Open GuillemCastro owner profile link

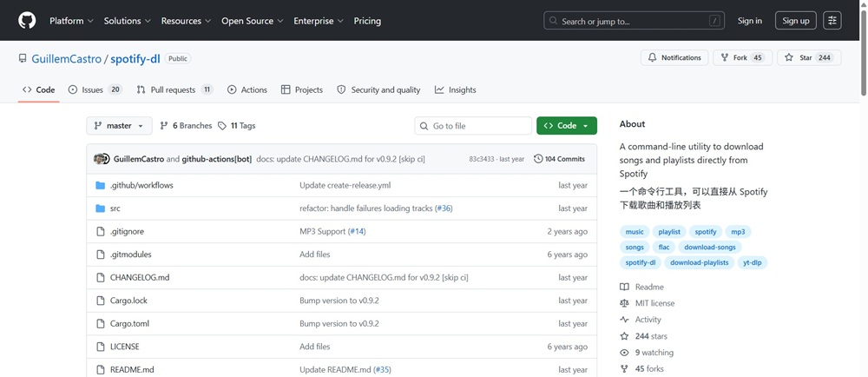click(x=66, y=59)
